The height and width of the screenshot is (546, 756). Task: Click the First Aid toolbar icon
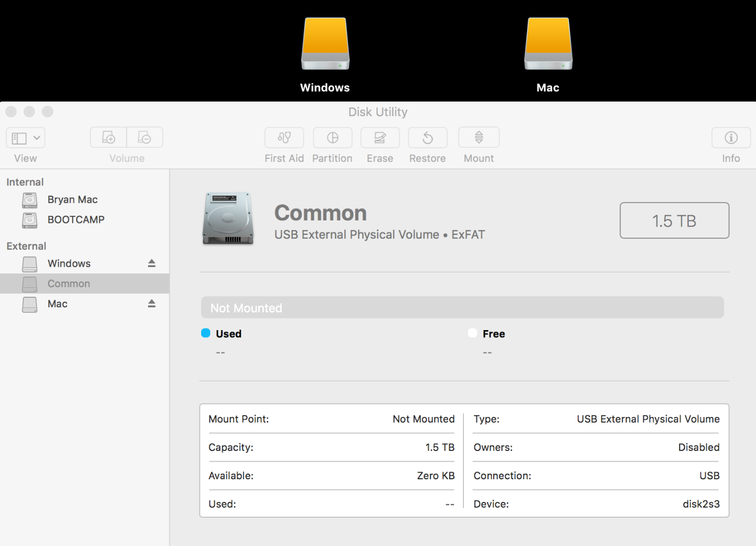point(284,138)
